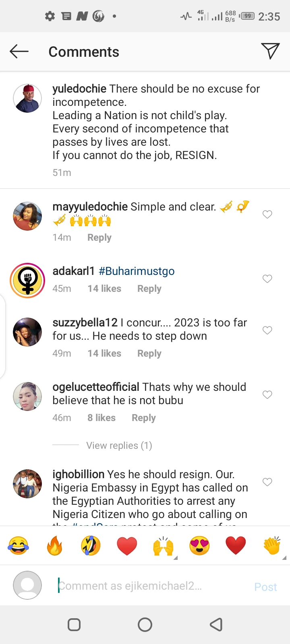Insert the laughing-crying emoji
Viewport: 290px width, 644px height.
click(19, 546)
